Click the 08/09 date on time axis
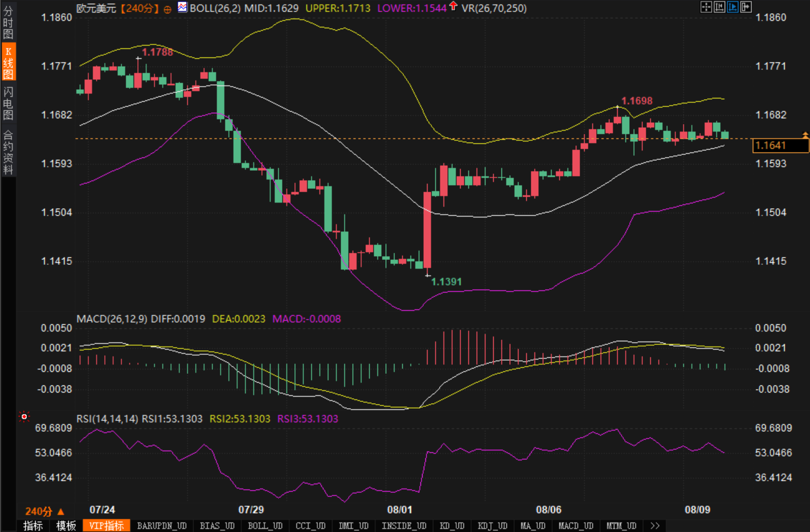 698,510
